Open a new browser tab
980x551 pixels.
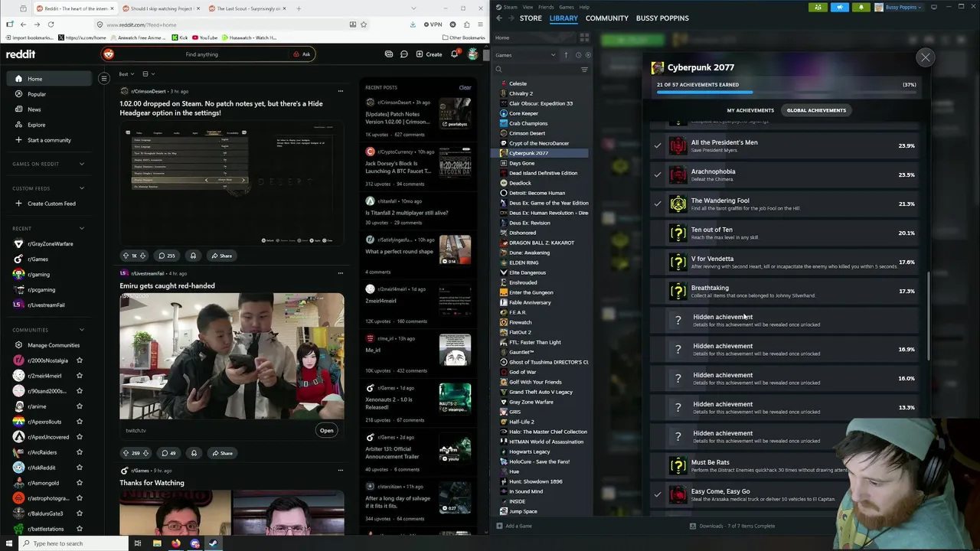point(298,8)
